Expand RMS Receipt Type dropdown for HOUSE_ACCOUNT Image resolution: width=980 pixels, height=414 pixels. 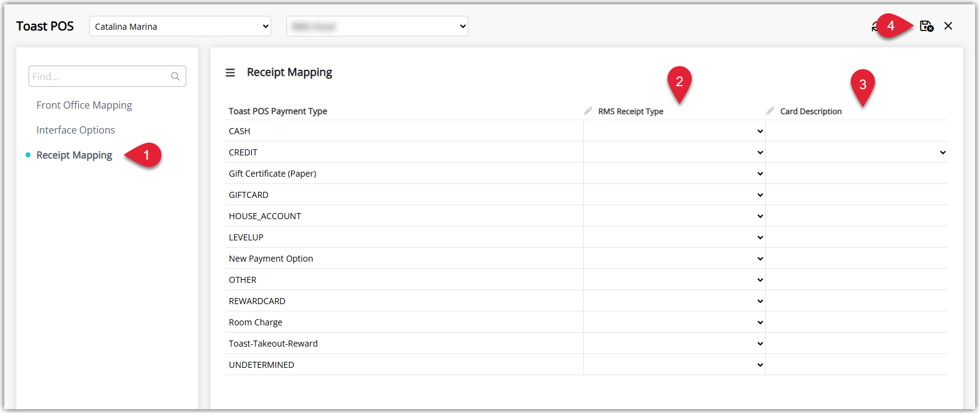click(x=674, y=216)
